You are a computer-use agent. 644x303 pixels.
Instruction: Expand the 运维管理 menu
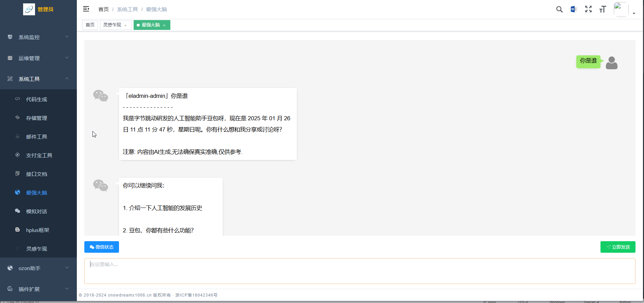coord(38,58)
